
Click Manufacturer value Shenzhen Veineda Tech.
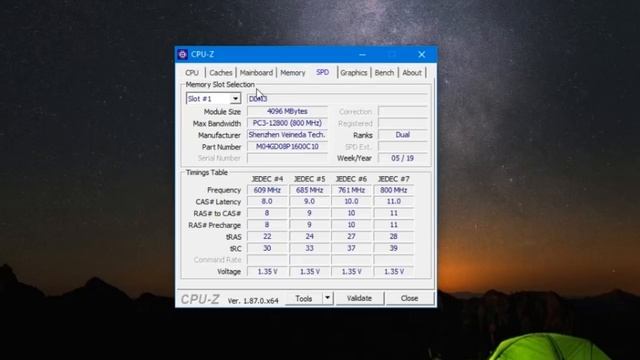point(287,135)
